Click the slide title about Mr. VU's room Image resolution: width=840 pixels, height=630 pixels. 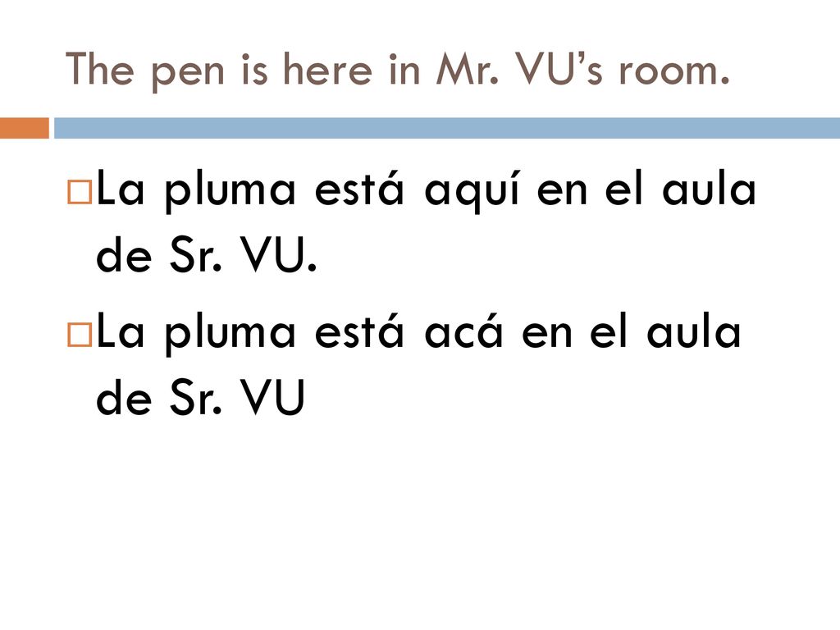tap(398, 71)
